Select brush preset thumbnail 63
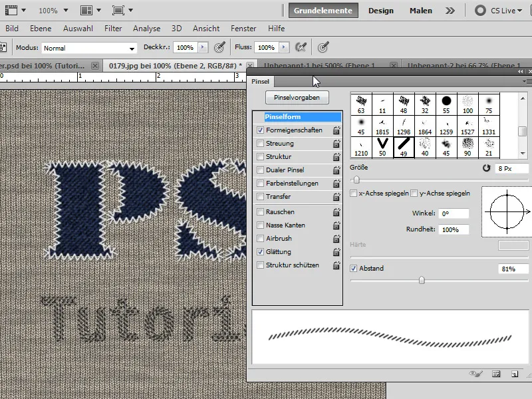The image size is (532, 399). [x=361, y=104]
